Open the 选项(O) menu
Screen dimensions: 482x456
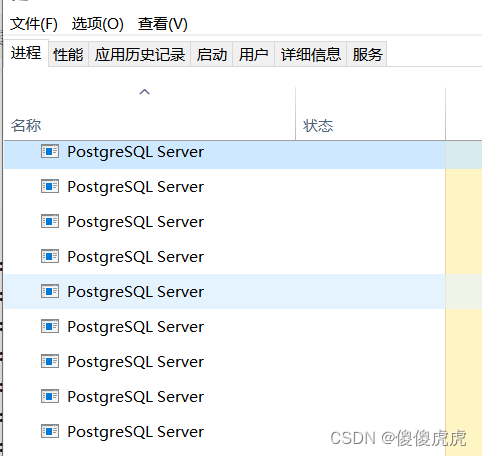pos(98,24)
